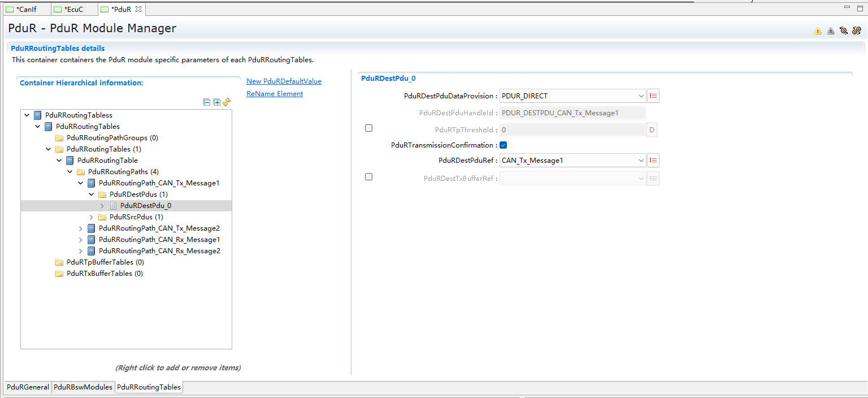
Task: Click list icon beside PdurDestPduDataProvision
Action: pos(653,96)
